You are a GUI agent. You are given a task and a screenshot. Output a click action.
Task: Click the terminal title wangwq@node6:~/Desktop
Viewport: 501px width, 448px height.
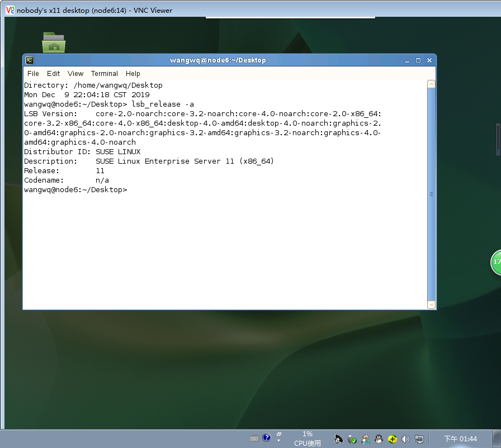click(x=218, y=60)
